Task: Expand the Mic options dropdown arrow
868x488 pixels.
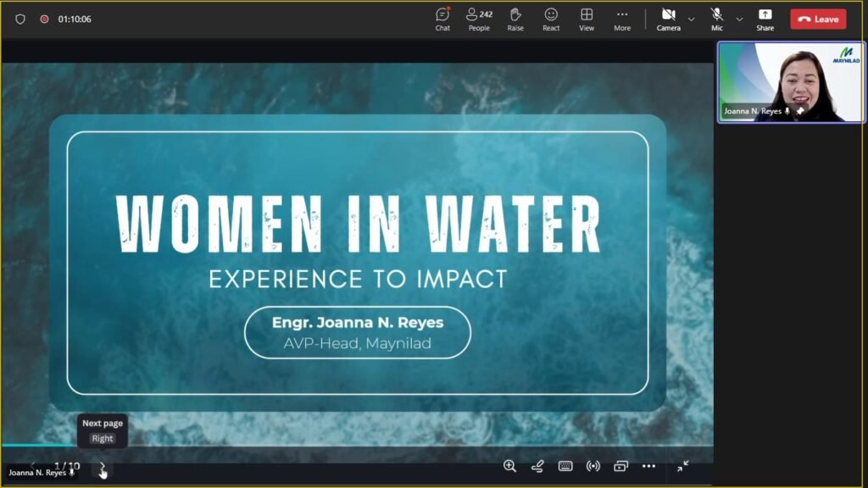Action: (739, 19)
